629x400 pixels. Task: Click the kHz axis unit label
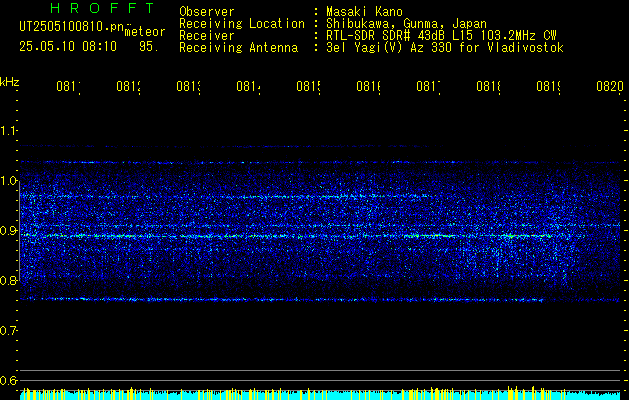click(10, 82)
